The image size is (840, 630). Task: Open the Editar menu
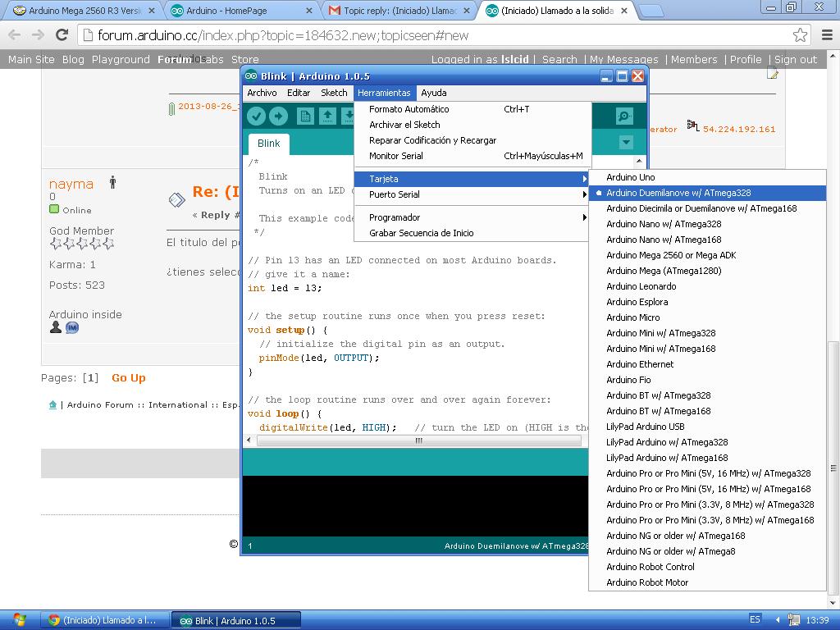click(x=299, y=93)
